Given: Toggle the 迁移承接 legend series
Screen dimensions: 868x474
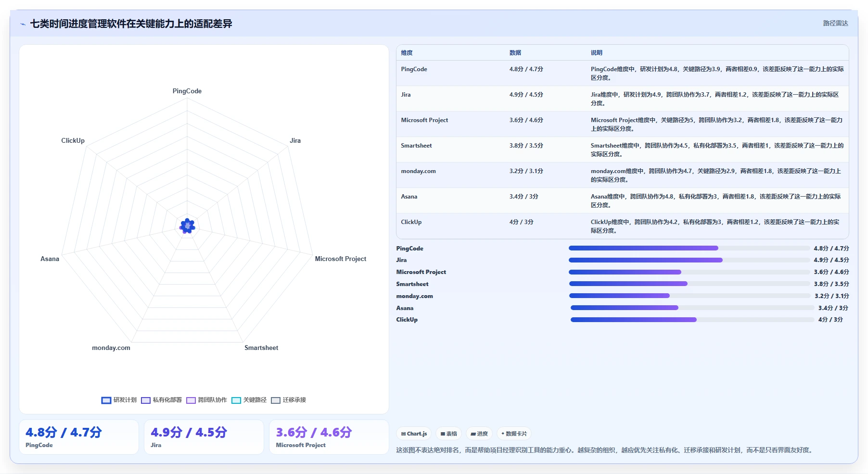Looking at the screenshot, I should click(x=288, y=400).
